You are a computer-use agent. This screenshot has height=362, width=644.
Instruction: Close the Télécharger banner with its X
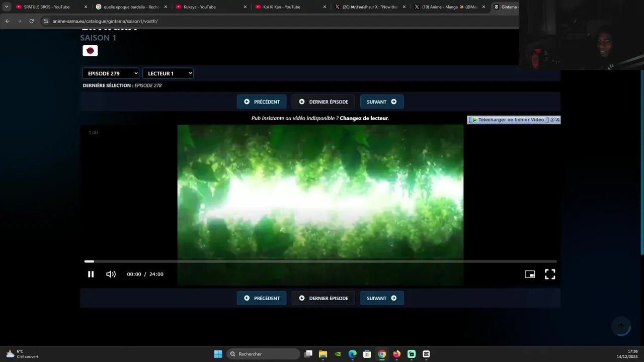coord(557,120)
